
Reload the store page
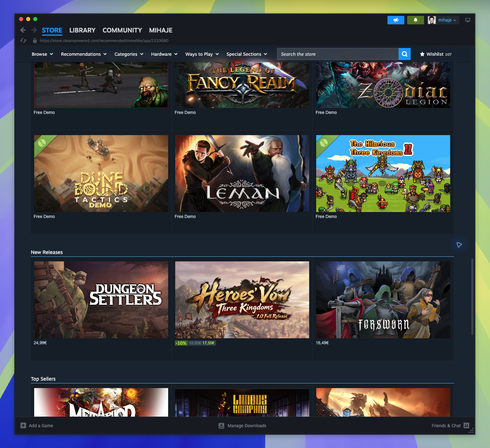pos(23,41)
